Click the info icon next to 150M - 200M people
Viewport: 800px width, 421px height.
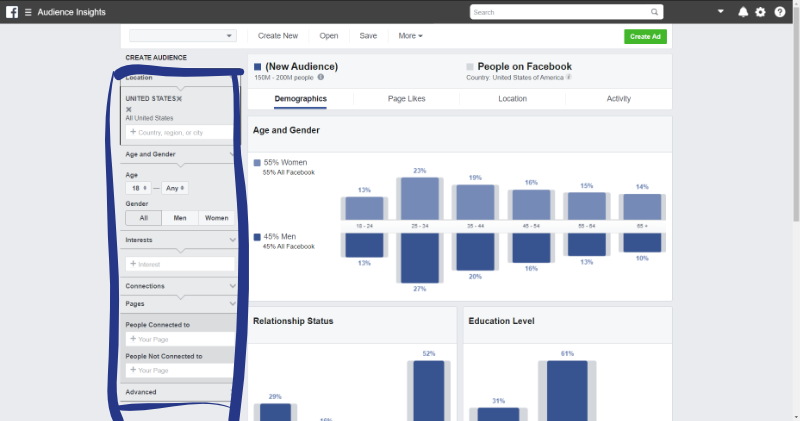320,77
